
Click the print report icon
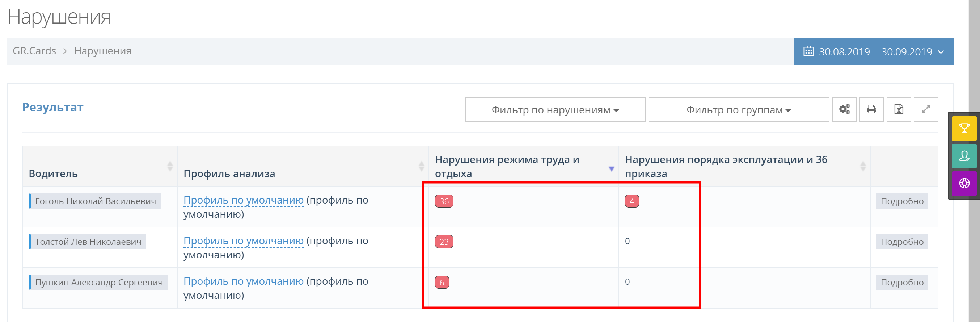click(871, 110)
